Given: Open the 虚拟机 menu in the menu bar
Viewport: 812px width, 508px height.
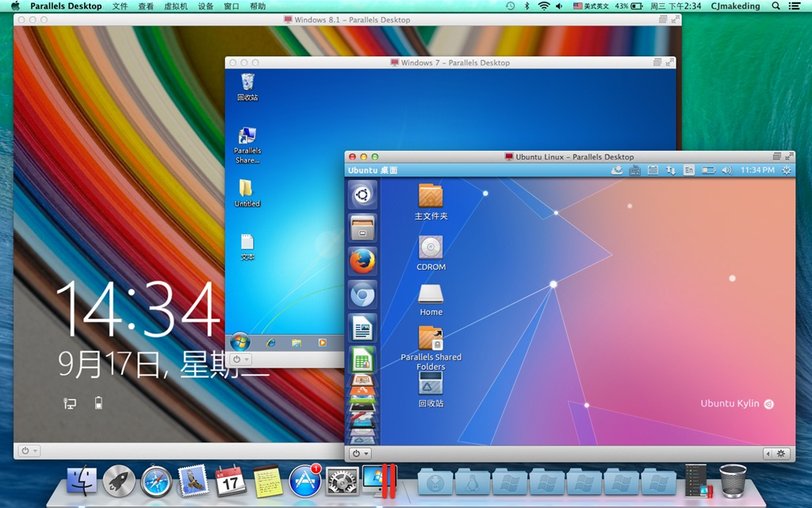Looking at the screenshot, I should 175,6.
